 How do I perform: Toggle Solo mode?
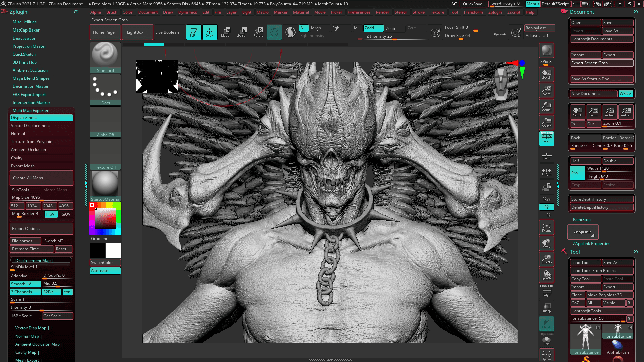[x=546, y=340]
